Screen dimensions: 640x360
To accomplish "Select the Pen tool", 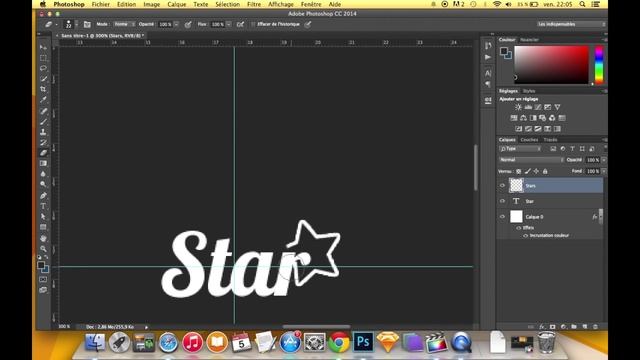I will pyautogui.click(x=43, y=196).
